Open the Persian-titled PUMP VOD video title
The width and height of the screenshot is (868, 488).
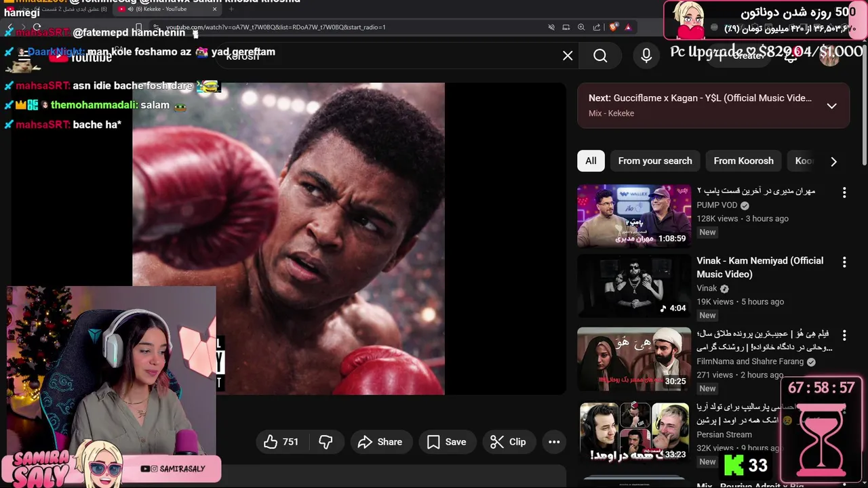pyautogui.click(x=756, y=191)
